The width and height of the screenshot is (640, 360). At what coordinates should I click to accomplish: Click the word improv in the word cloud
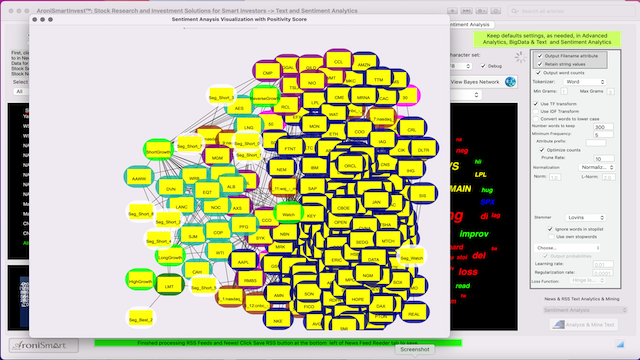474,234
